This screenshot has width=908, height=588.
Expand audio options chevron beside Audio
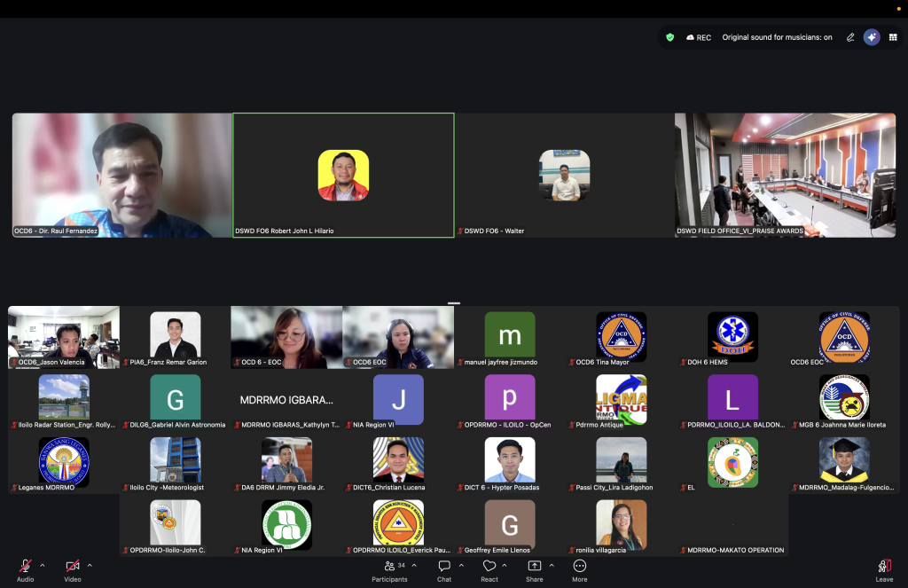click(43, 566)
